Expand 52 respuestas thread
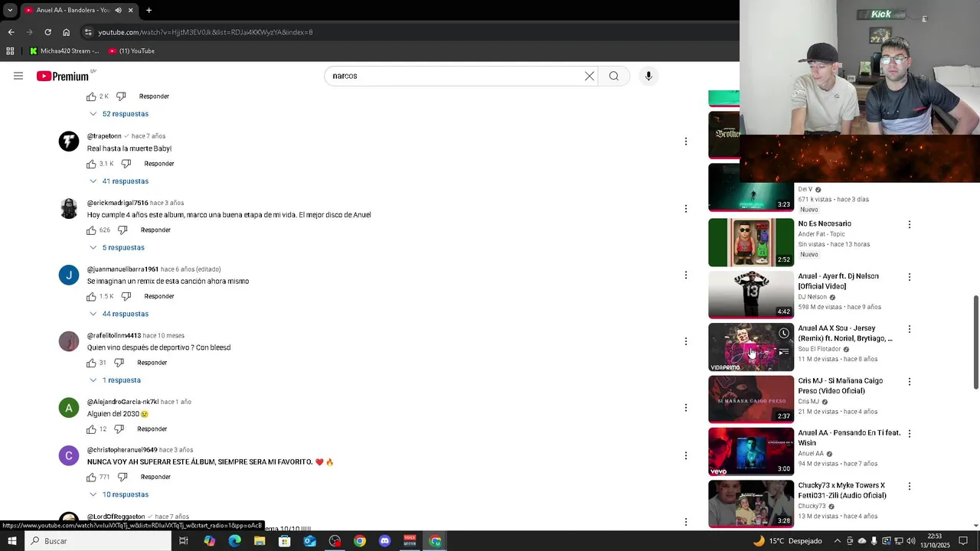 coord(119,114)
